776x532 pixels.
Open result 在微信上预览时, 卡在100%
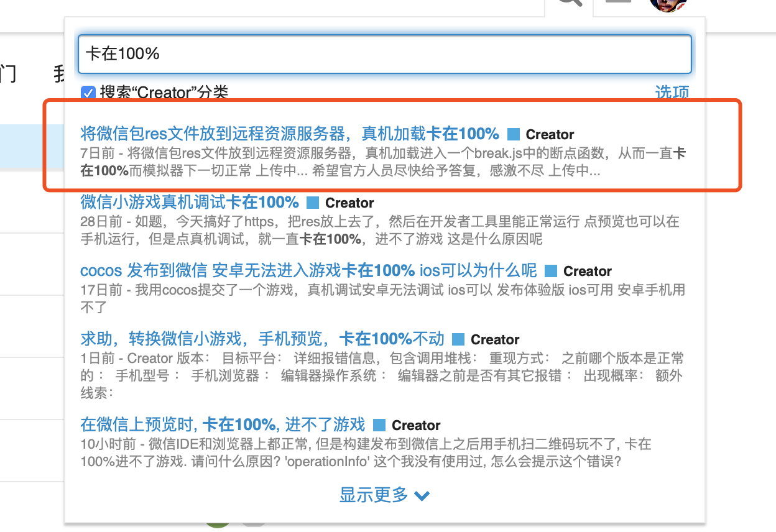[223, 424]
